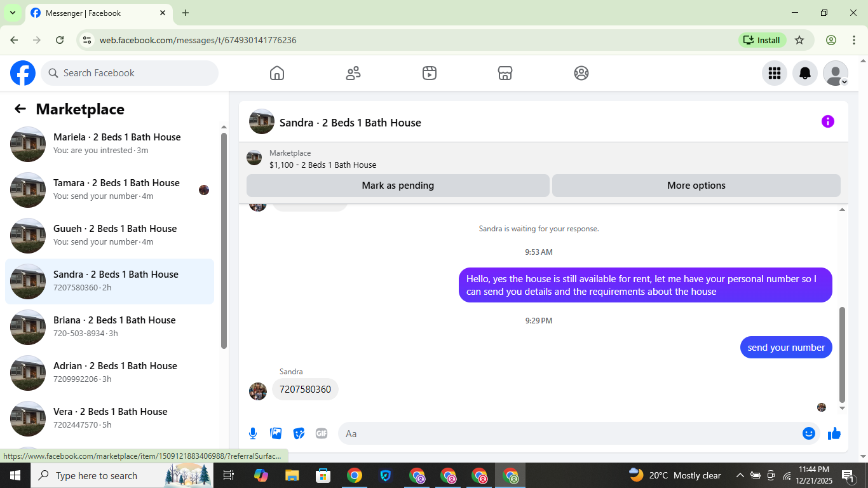Click the seen receipt avatar on Tamara row
The image size is (868, 488).
[x=204, y=190]
